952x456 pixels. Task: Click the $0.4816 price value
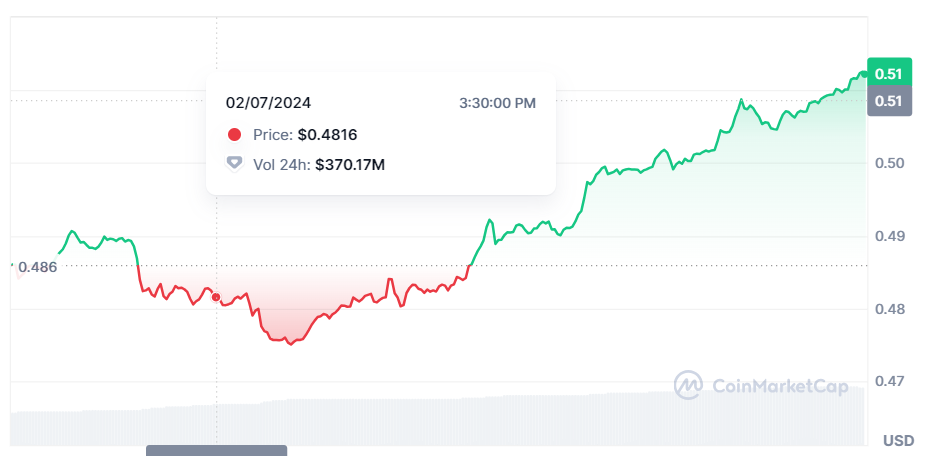tap(327, 135)
